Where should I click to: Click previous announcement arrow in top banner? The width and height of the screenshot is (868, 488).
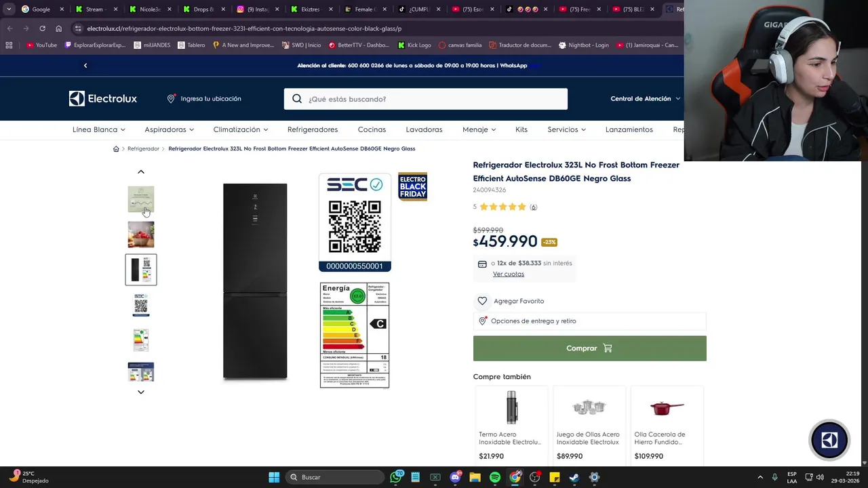(85, 66)
